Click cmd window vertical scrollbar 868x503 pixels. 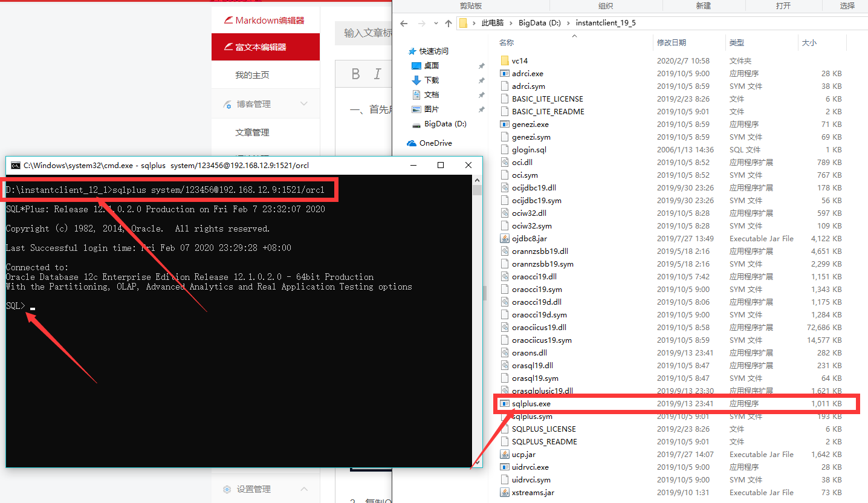click(477, 320)
